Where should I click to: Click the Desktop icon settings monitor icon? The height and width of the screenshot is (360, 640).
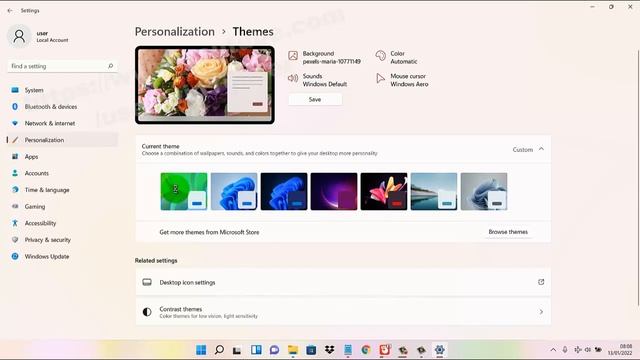coord(147,282)
